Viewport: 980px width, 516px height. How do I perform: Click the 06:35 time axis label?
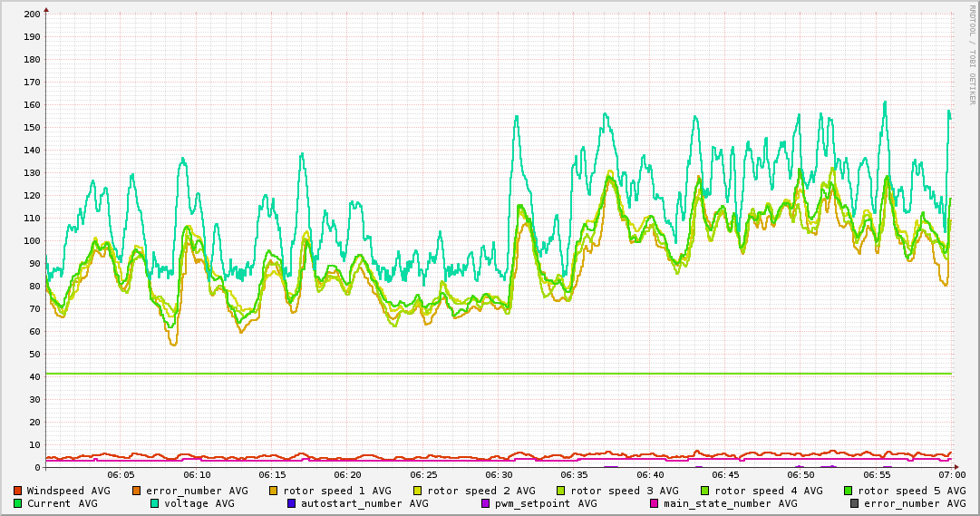click(575, 475)
